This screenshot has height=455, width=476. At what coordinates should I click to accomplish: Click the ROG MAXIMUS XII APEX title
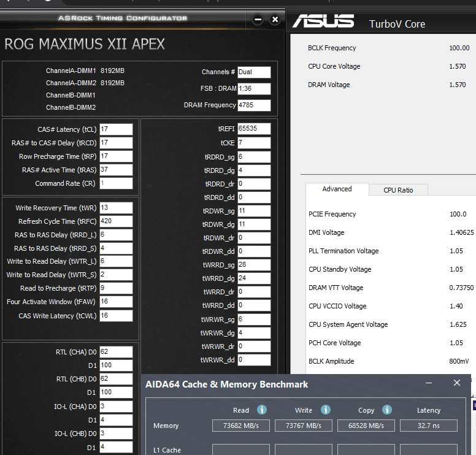pyautogui.click(x=85, y=44)
